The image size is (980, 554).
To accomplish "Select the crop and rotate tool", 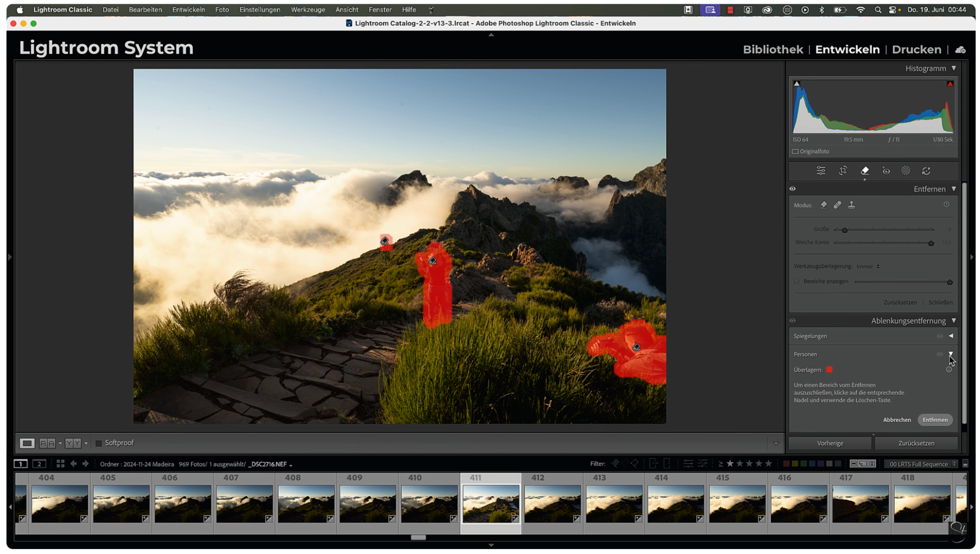I will point(843,171).
